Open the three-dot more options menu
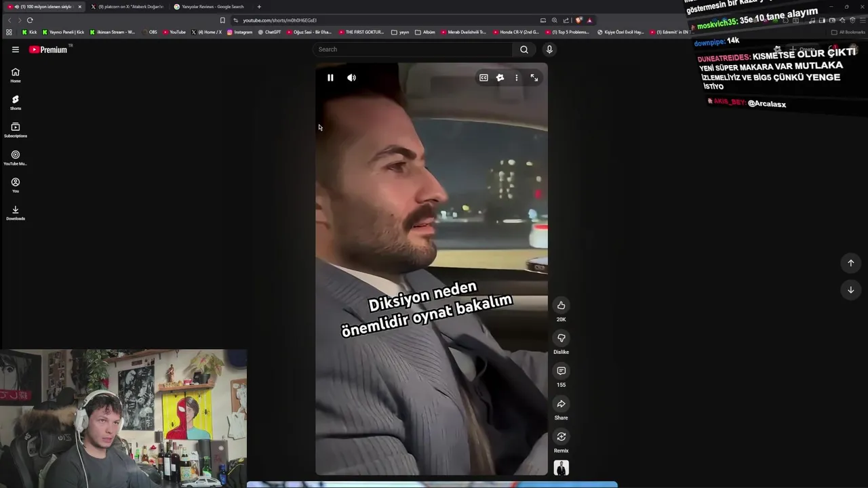Viewport: 868px width, 488px height. pyautogui.click(x=517, y=78)
